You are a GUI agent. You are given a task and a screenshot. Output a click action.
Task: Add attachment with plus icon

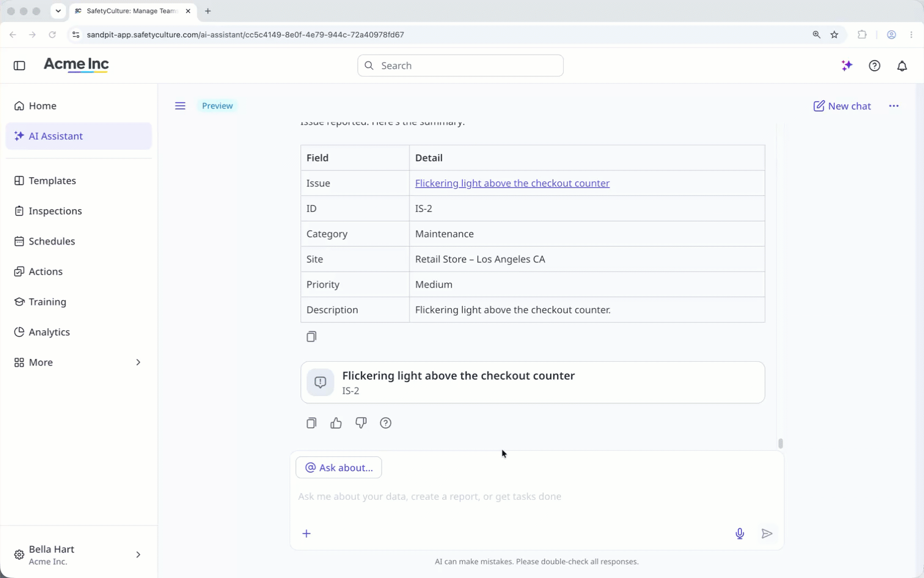[306, 533]
